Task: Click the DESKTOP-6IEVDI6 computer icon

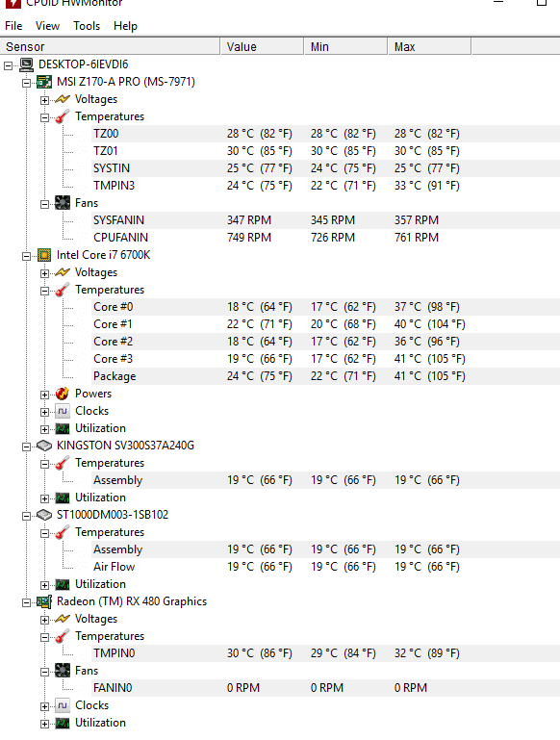Action: 26,64
